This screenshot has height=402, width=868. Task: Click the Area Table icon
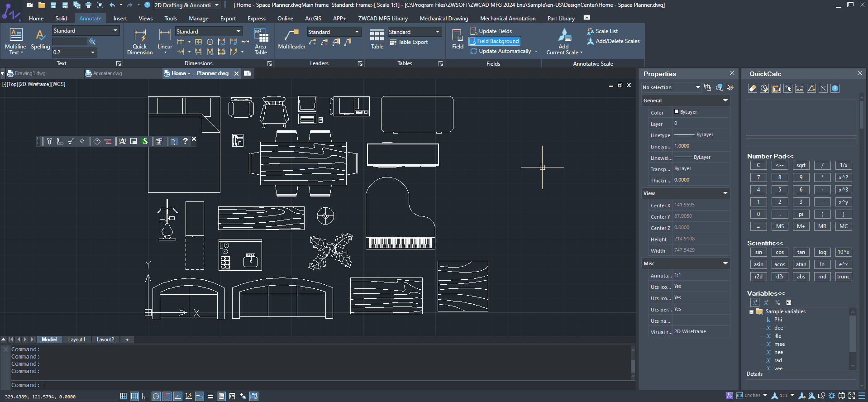coord(261,41)
